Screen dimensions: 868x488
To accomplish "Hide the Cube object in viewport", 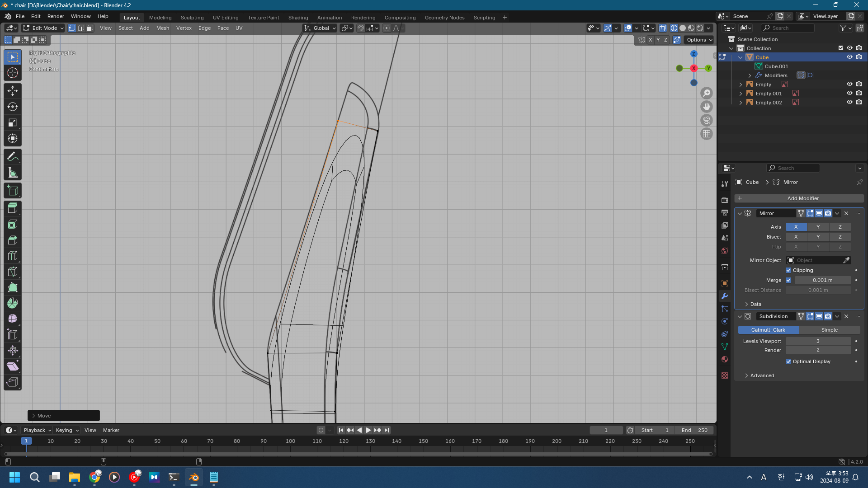I will coord(849,57).
